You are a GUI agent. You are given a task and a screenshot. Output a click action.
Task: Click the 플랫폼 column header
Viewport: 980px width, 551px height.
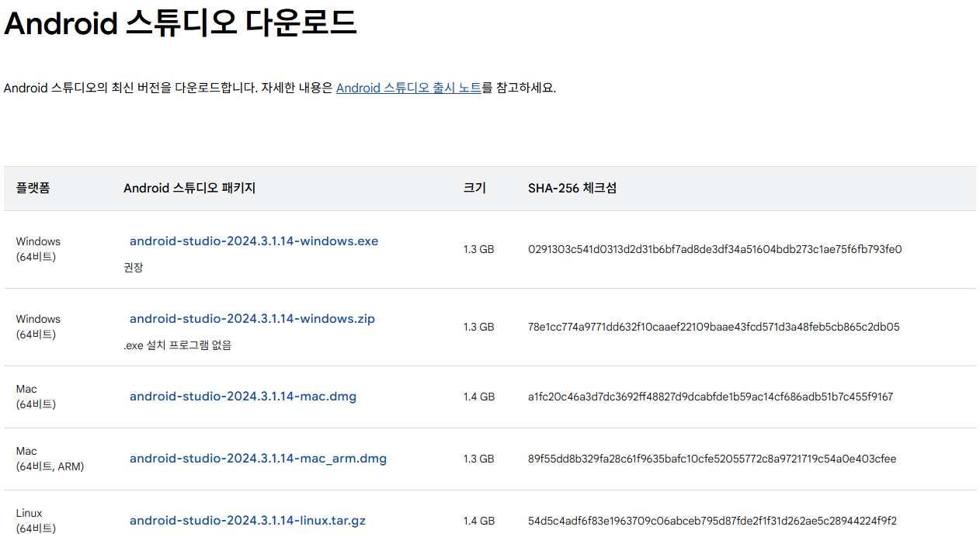(x=33, y=189)
